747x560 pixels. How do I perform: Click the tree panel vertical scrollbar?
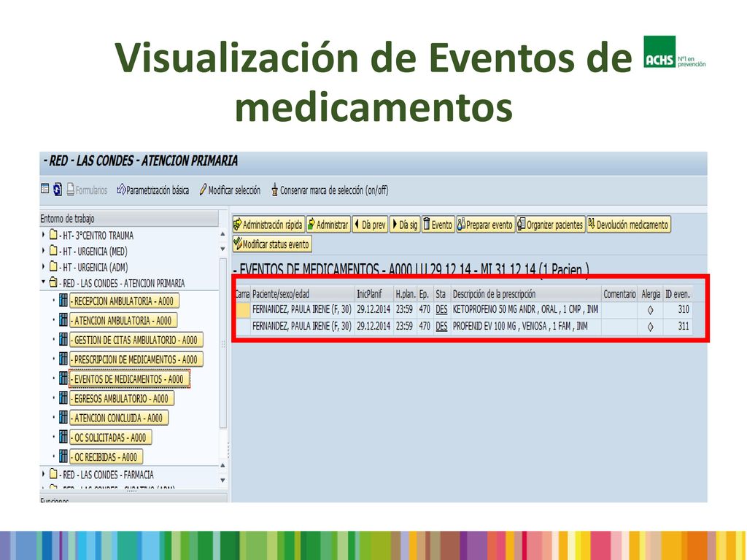point(222,343)
